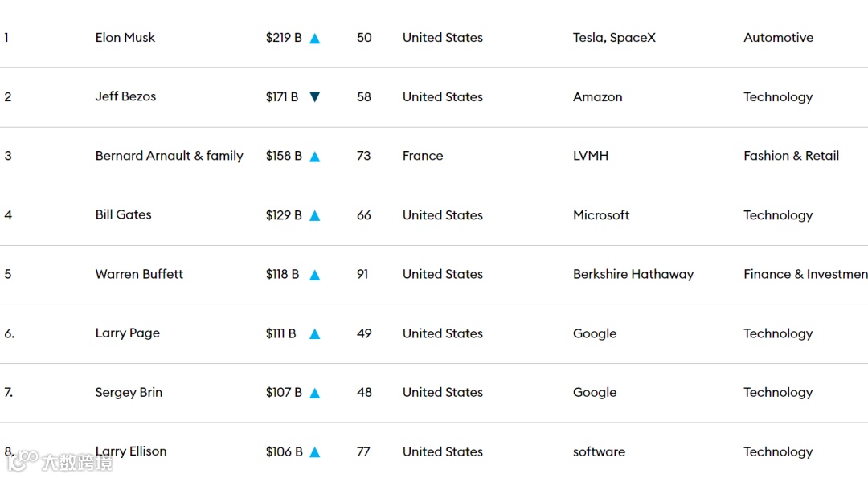Image resolution: width=868 pixels, height=478 pixels.
Task: Click the Finance & Investments industry cell
Action: tap(805, 274)
